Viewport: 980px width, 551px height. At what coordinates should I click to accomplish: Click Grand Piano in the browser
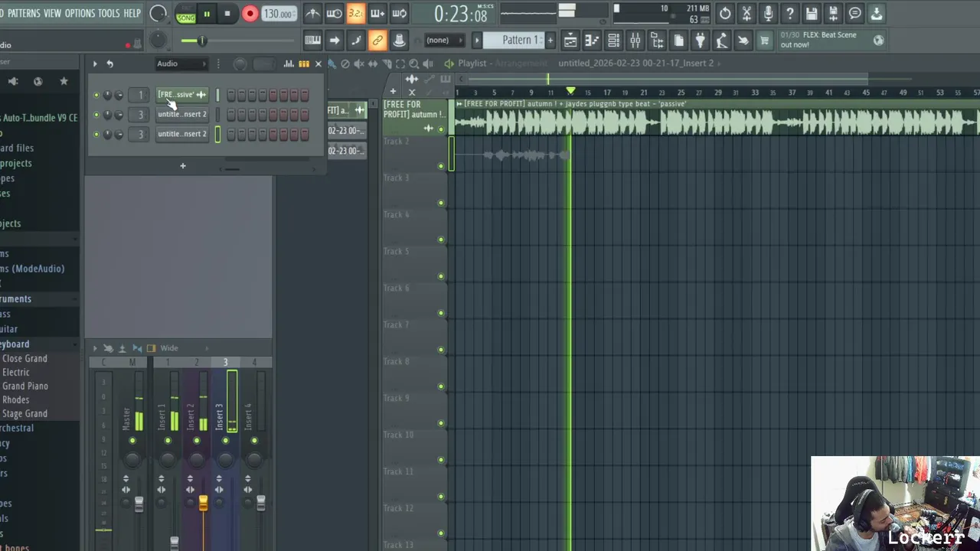25,386
